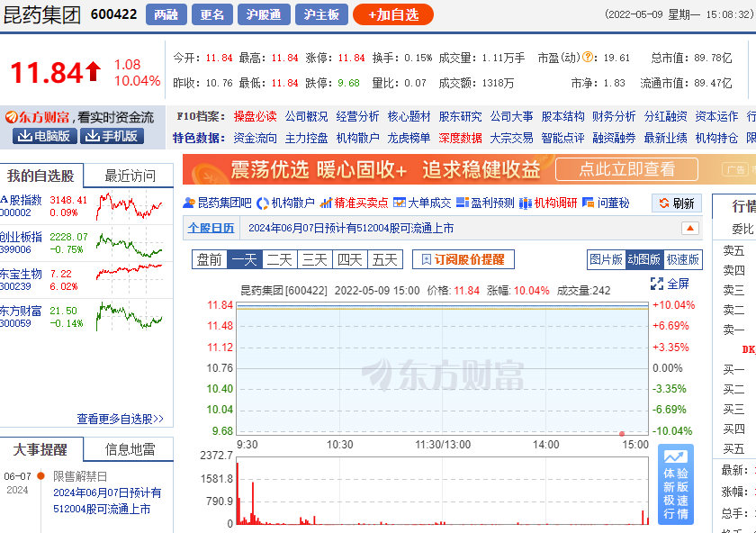Image resolution: width=756 pixels, height=533 pixels.
Task: Open the 智能点评 link
Action: click(562, 139)
